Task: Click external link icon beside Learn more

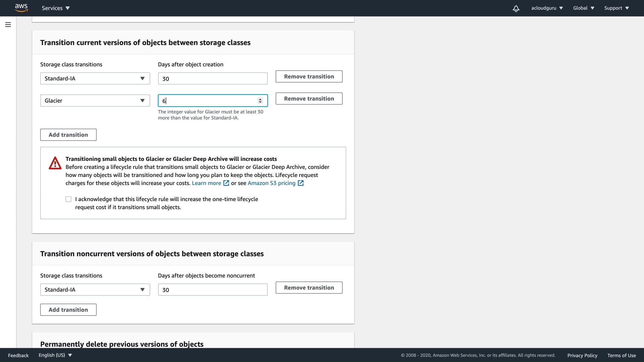Action: click(226, 183)
